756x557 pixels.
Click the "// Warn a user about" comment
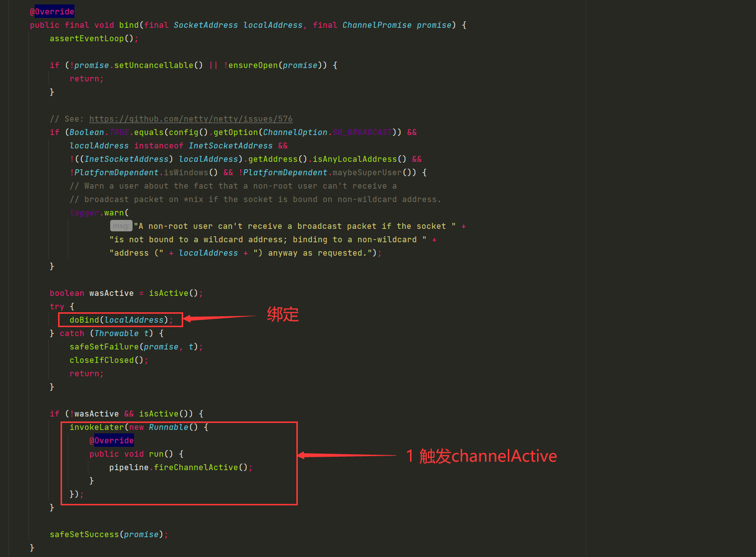[233, 186]
